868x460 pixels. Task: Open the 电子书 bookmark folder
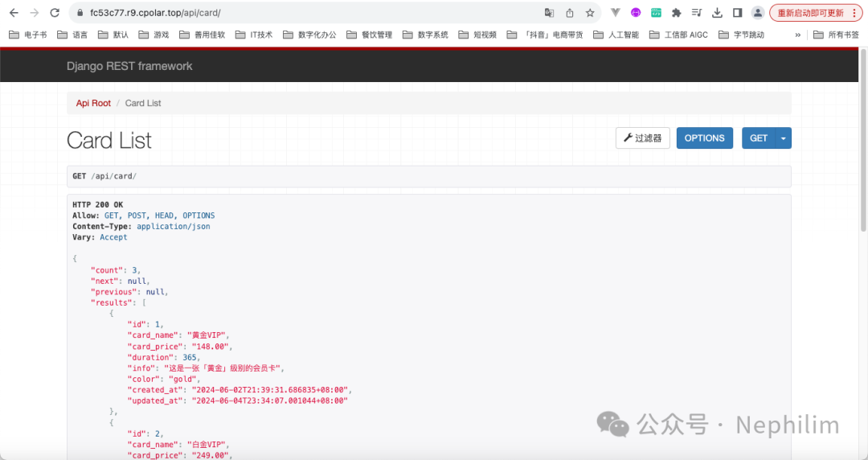(28, 35)
